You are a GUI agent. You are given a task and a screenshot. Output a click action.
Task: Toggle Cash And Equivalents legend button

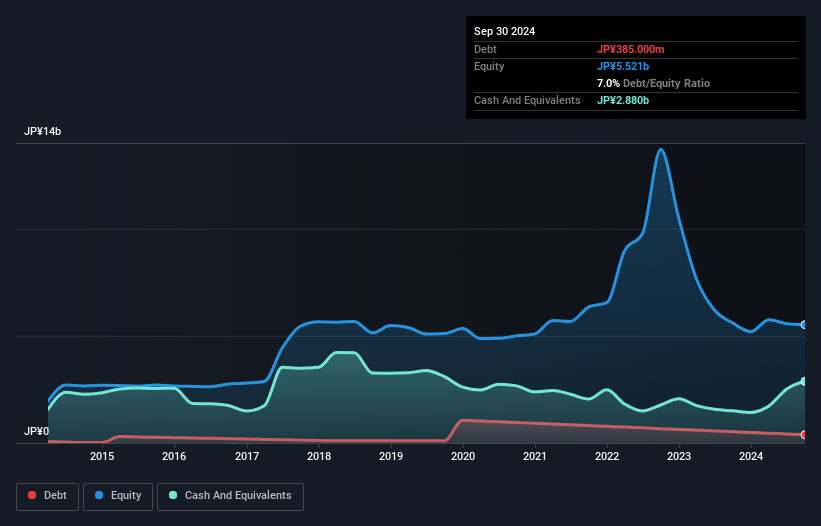coord(230,496)
